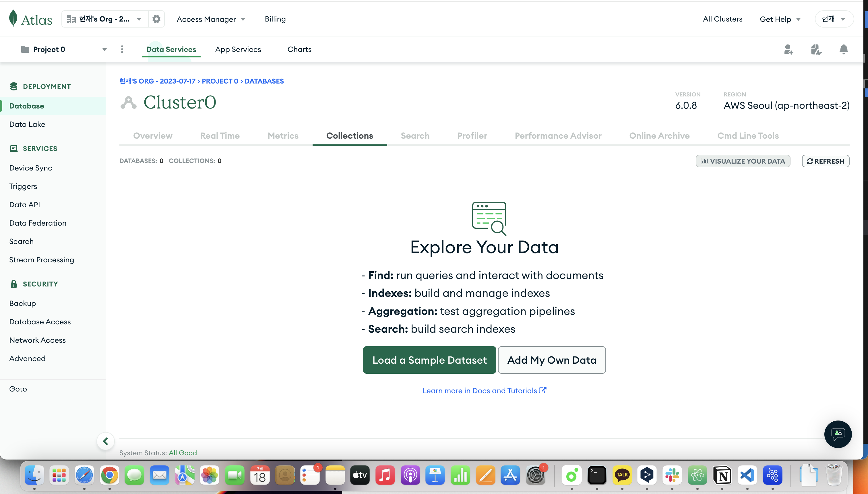This screenshot has height=494, width=868.
Task: Open Google Chrome from the dock
Action: point(110,475)
